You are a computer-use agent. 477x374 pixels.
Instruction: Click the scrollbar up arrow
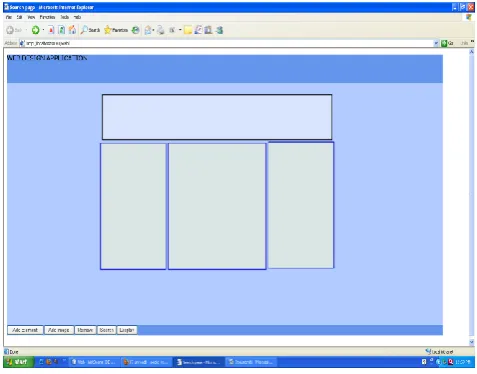(472, 52)
